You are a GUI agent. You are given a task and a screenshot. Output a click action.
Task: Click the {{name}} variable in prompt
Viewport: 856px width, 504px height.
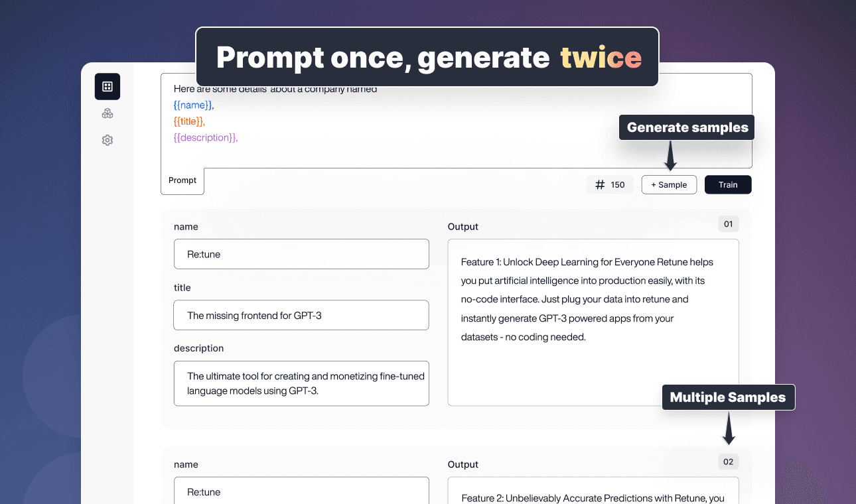pos(194,105)
